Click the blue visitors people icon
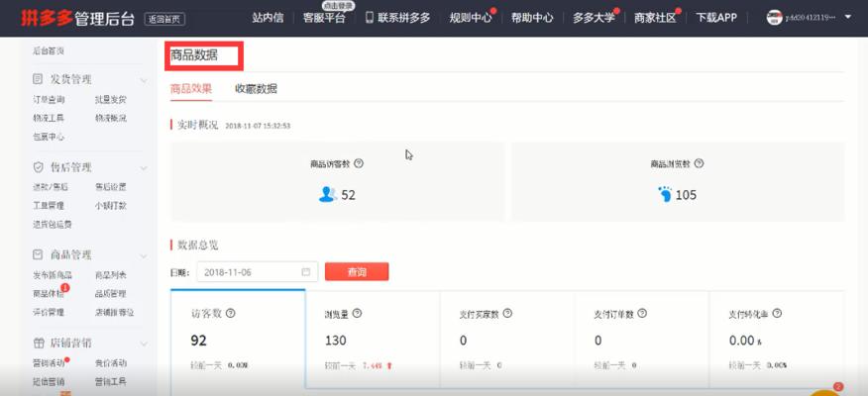Viewport: 868px width, 396px height. click(x=328, y=194)
